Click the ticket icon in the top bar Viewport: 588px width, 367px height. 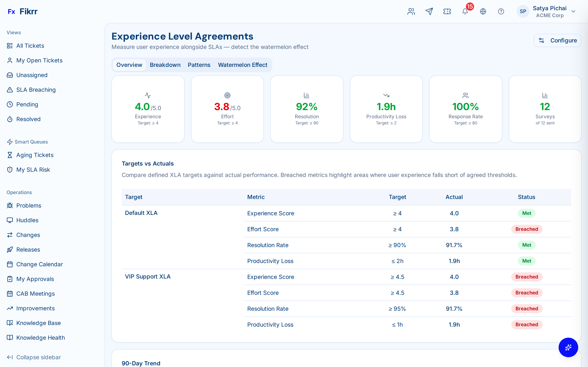click(447, 11)
